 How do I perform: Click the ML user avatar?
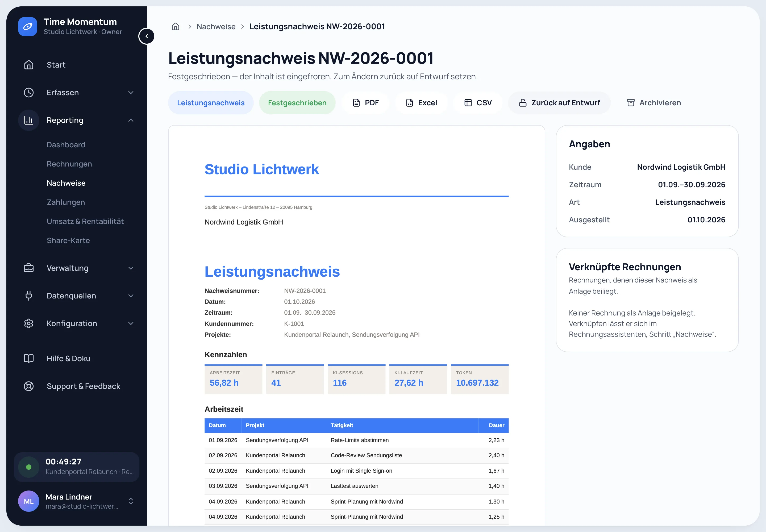29,501
